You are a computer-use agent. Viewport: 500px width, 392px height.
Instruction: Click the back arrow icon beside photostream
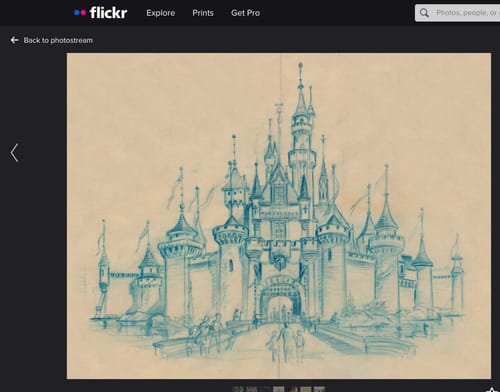(14, 40)
